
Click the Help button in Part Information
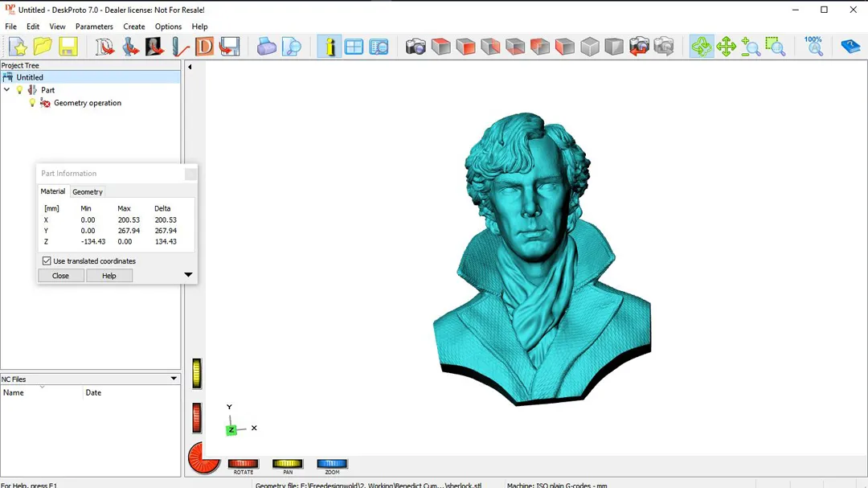[109, 276]
